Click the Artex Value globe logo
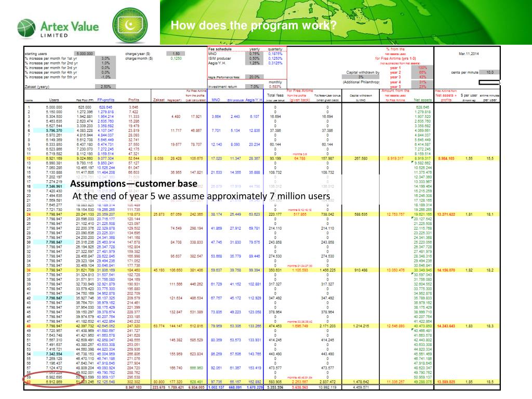Screen dimensions: 532x399 26,28
